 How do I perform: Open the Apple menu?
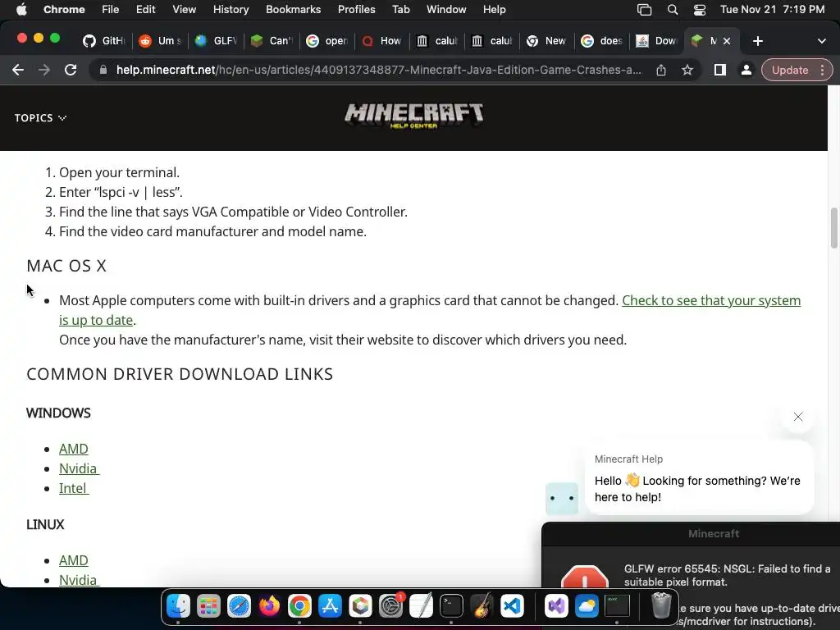pyautogui.click(x=21, y=10)
